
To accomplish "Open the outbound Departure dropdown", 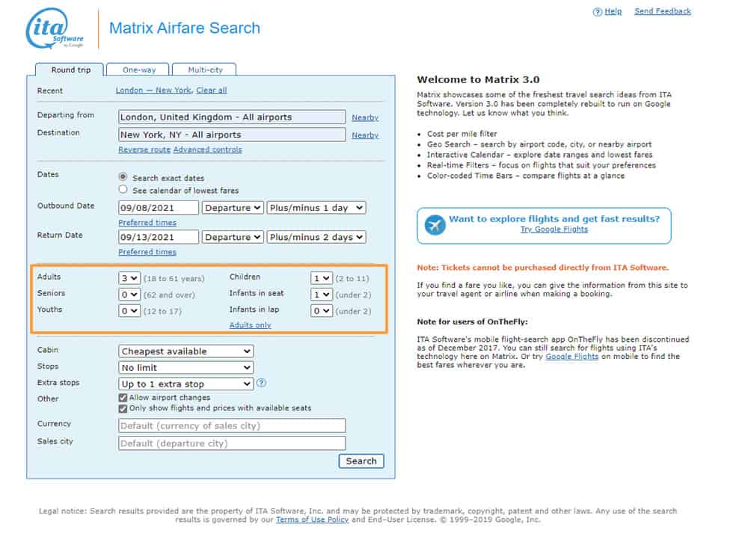I will click(x=233, y=208).
